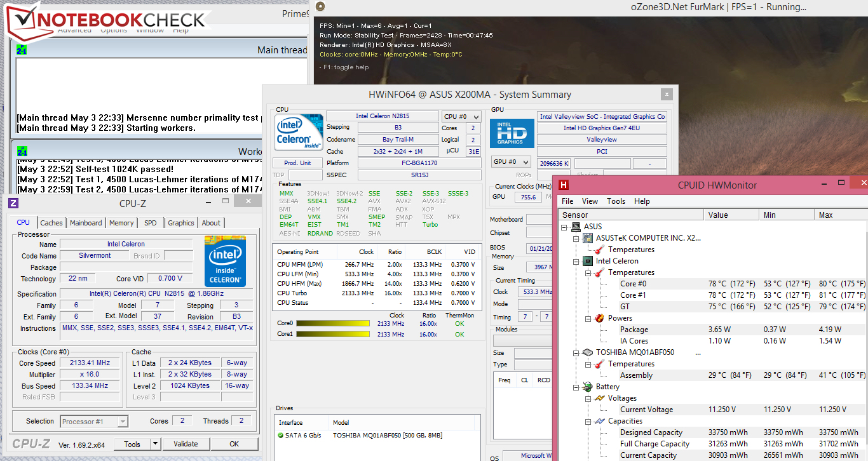
Task: Collapse the Powers node in HWMonitor
Action: [588, 318]
